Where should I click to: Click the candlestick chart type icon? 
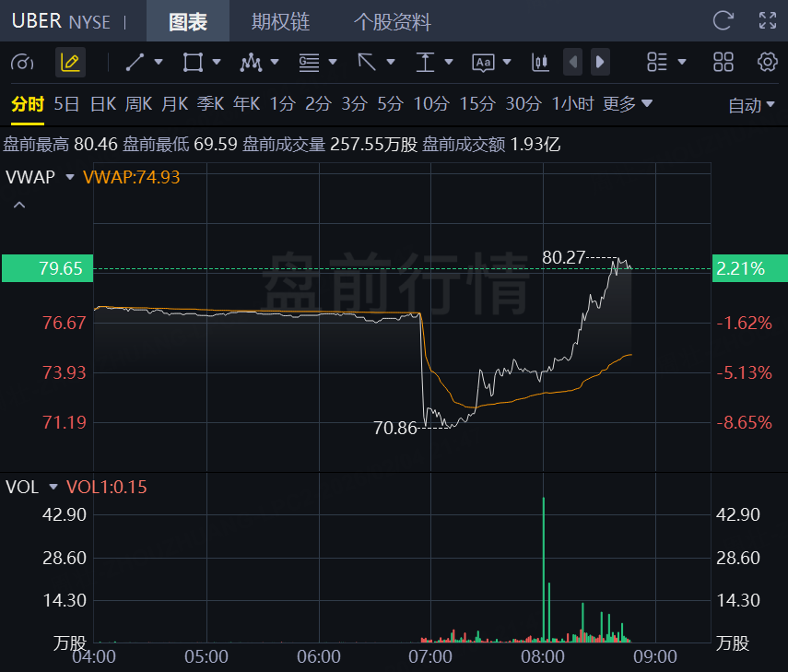(x=540, y=63)
